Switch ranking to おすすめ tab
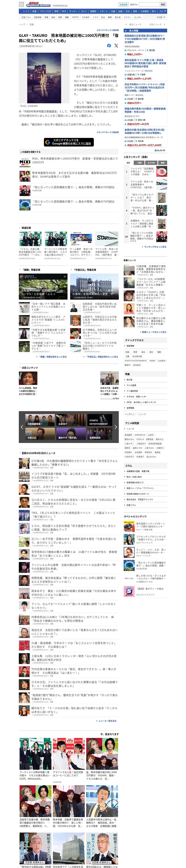Image resolution: width=186 pixels, height=868 pixels. pyautogui.click(x=151, y=163)
